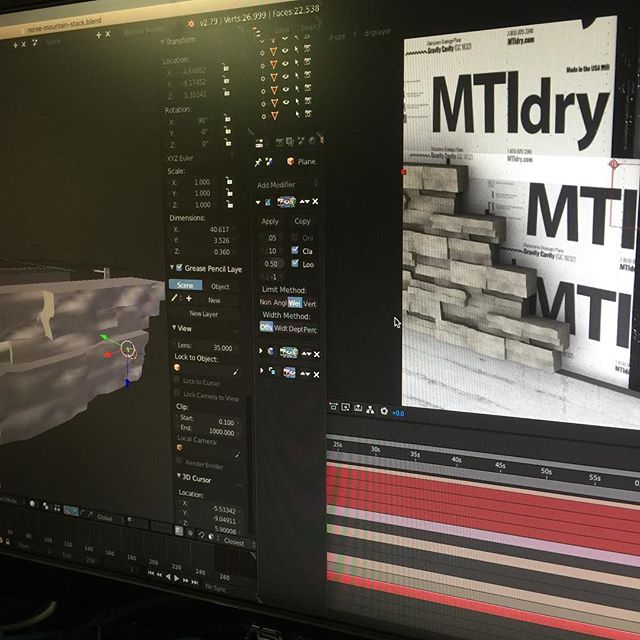Open the Add Modifier dropdown
This screenshot has width=640, height=640.
pyautogui.click(x=286, y=184)
